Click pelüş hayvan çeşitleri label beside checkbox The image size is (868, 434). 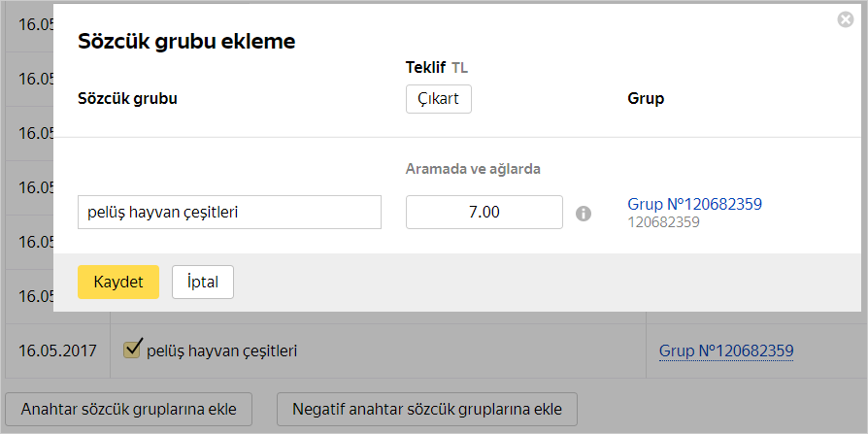(220, 351)
